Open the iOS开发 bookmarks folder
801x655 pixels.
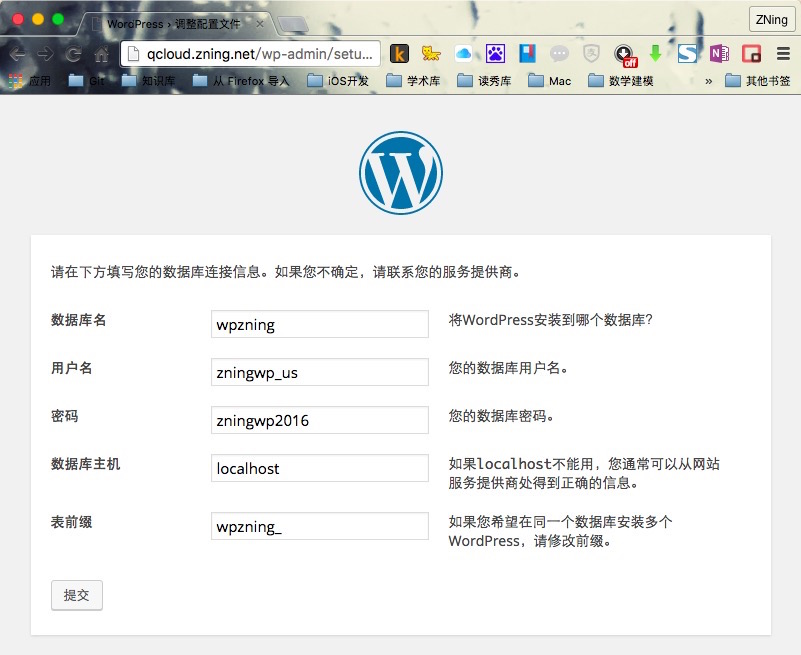(338, 81)
